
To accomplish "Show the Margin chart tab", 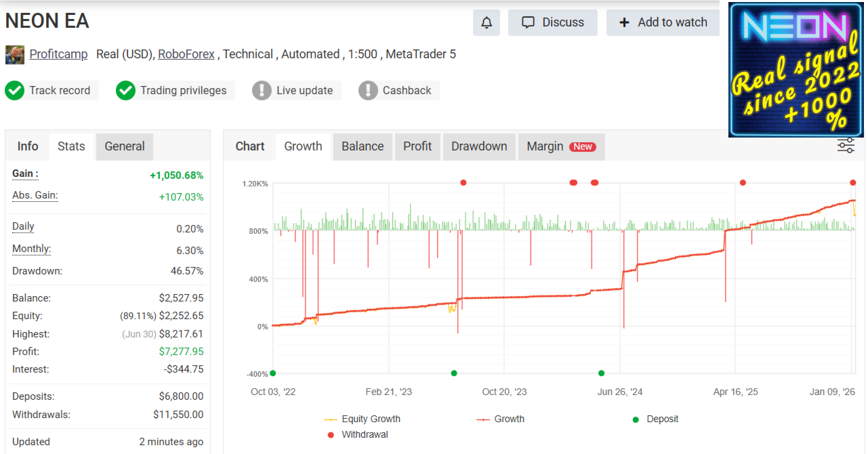I will point(560,146).
